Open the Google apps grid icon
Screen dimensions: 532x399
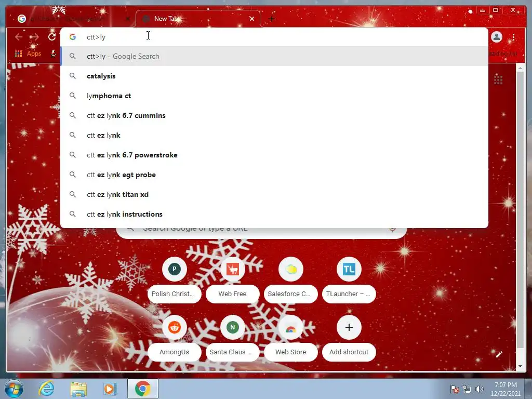click(498, 79)
